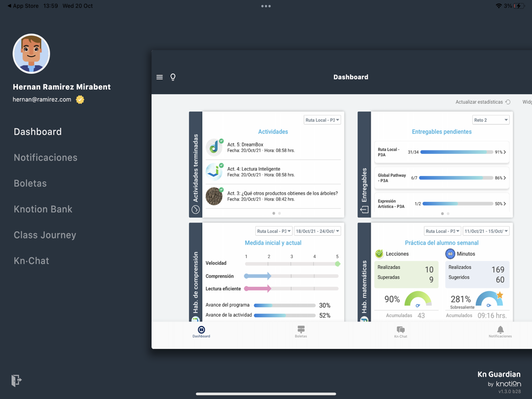Tap the Actividades terminadas arrow circle icon

195,210
